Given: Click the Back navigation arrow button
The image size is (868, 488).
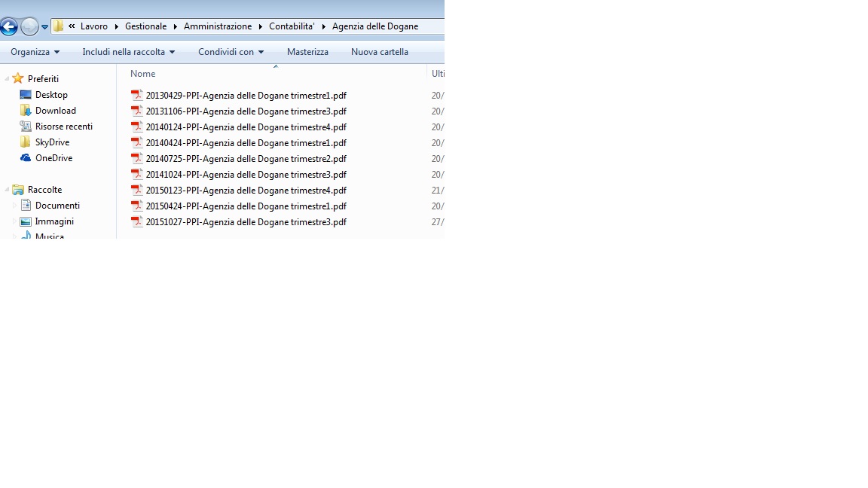Looking at the screenshot, I should pyautogui.click(x=9, y=27).
